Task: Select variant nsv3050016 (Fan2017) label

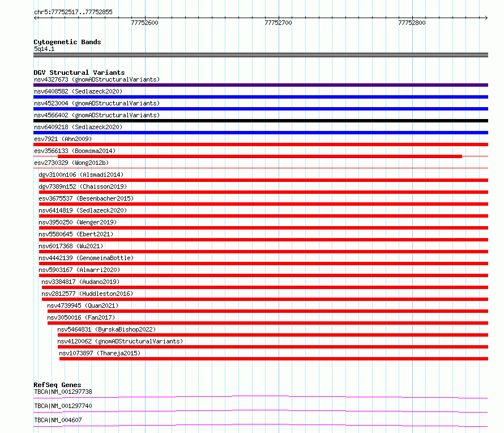Action: click(x=81, y=317)
